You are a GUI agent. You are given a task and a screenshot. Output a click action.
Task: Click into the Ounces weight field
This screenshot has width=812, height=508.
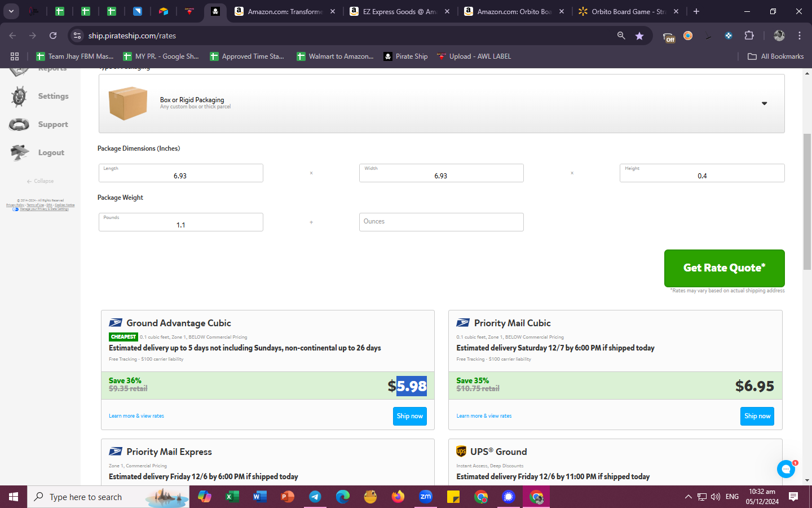(441, 222)
